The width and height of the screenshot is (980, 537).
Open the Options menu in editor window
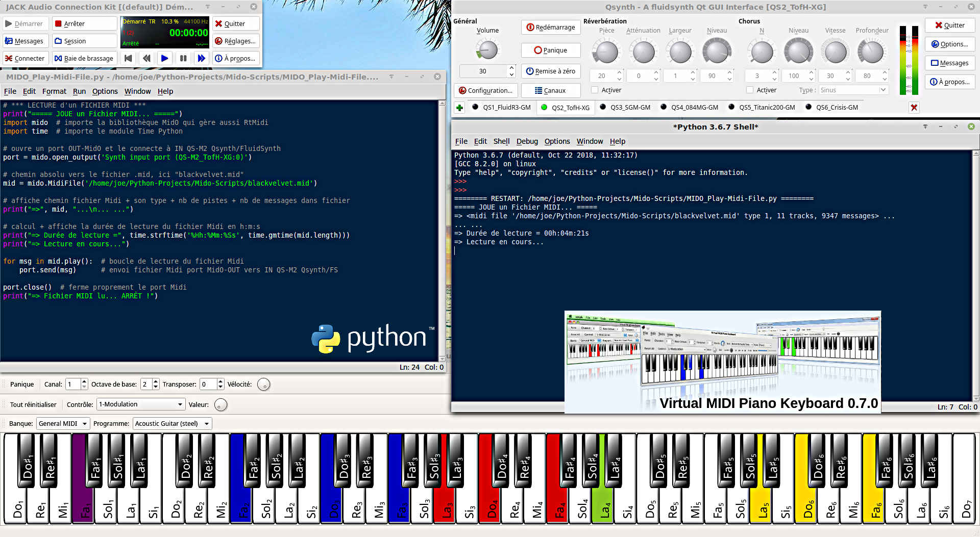[105, 91]
